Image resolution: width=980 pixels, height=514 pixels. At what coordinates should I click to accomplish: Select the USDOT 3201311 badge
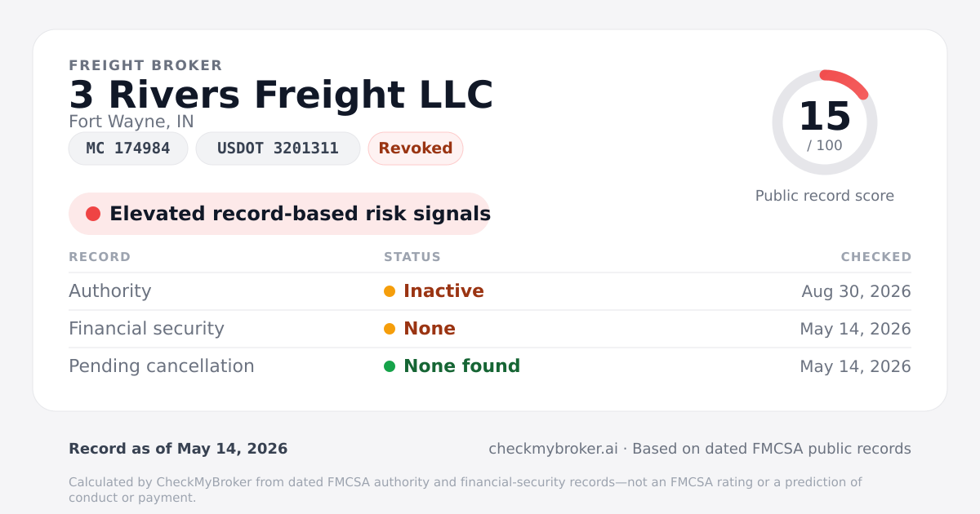(x=278, y=148)
